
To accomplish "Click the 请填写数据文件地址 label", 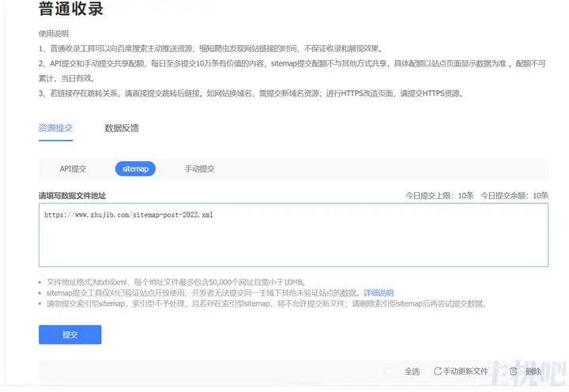I will (72, 196).
